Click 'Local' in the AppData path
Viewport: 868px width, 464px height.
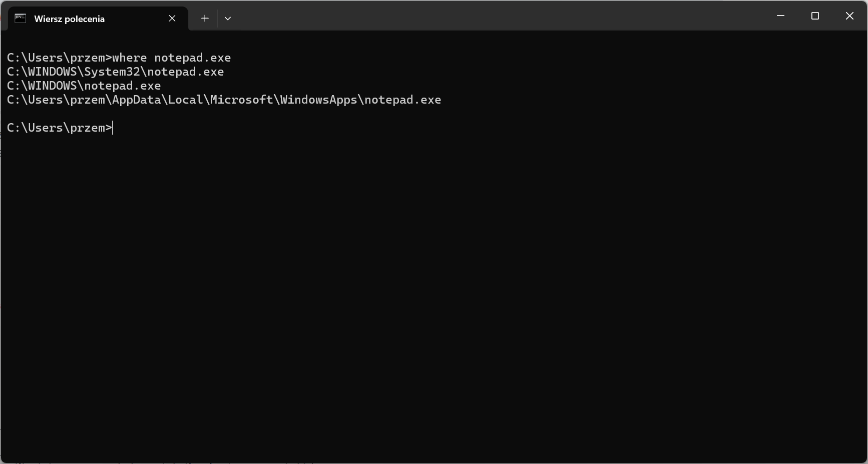[x=185, y=100]
